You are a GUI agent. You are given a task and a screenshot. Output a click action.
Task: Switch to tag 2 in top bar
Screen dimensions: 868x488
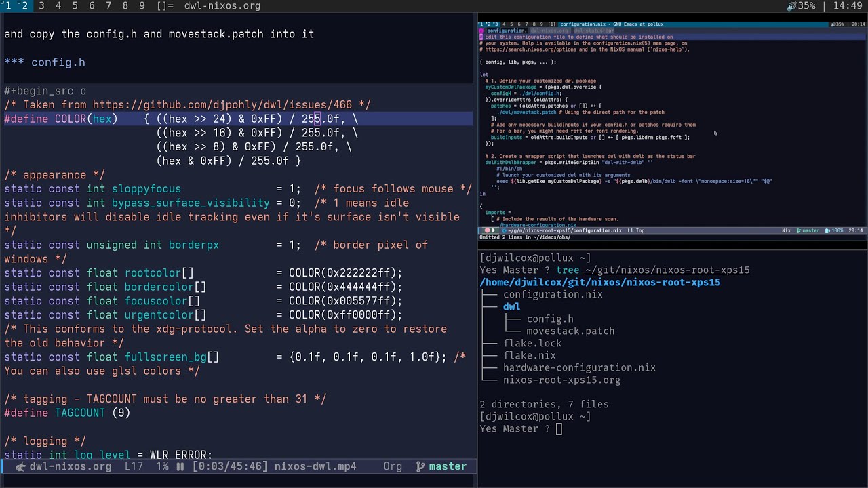(x=24, y=5)
